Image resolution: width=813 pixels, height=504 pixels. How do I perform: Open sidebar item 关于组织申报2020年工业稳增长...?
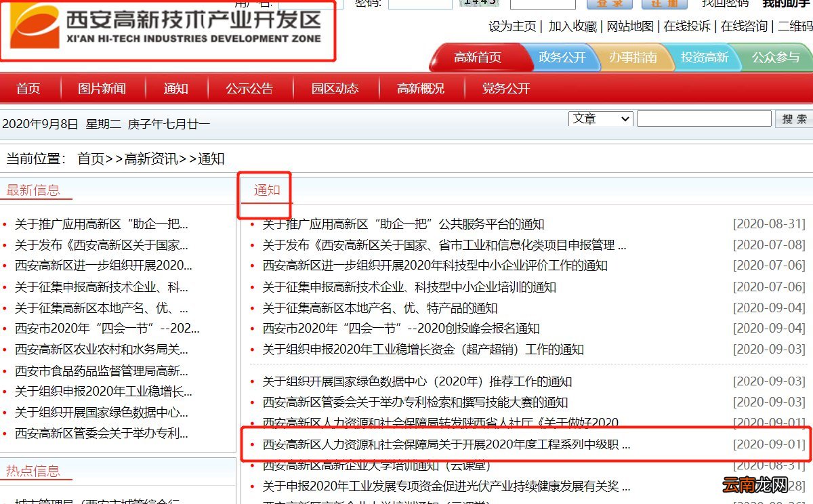pyautogui.click(x=104, y=392)
